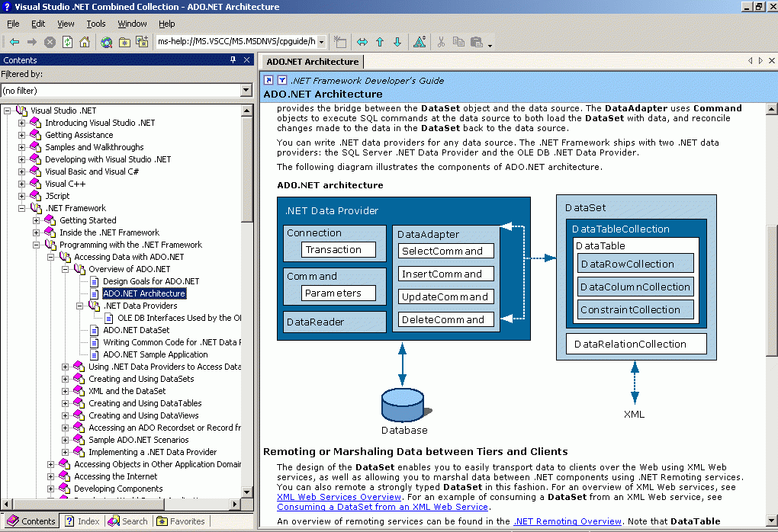Expand Creating and Using DataViews node
778x532 pixels.
pyautogui.click(x=65, y=415)
